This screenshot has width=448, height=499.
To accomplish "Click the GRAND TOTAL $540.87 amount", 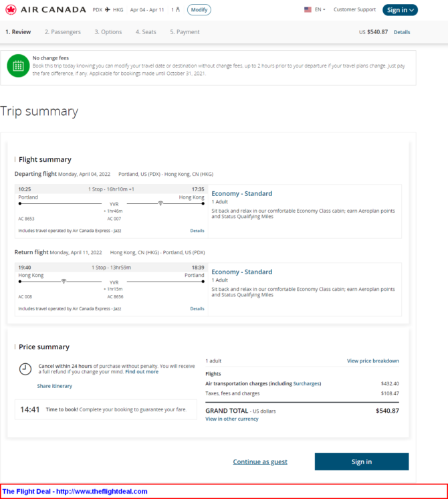I will click(387, 411).
